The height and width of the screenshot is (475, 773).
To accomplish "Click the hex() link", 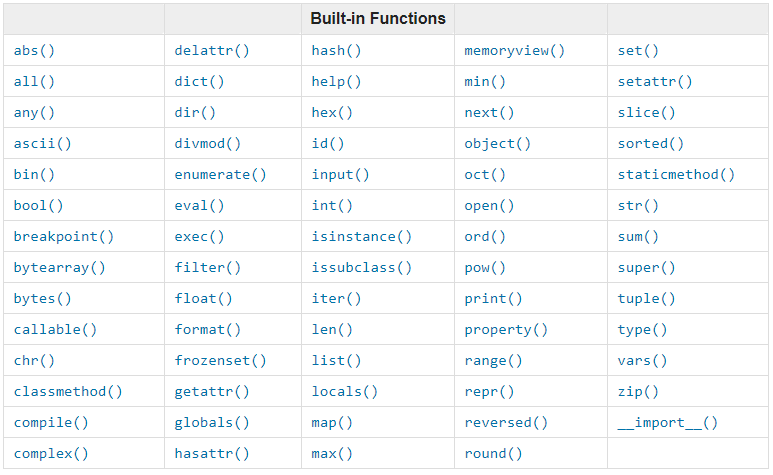I will [332, 113].
